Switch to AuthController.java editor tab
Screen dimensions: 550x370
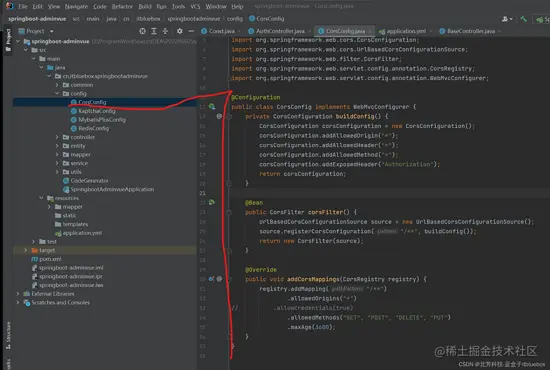(x=277, y=31)
